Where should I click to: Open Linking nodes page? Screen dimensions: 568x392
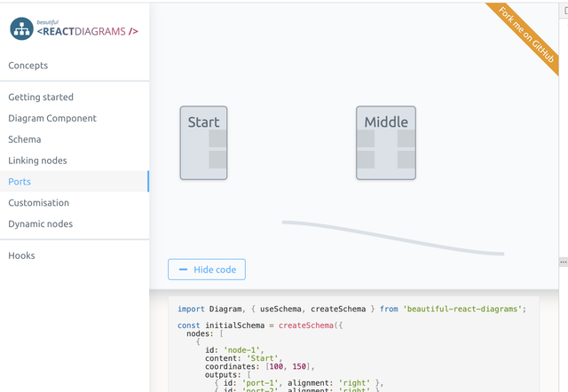pyautogui.click(x=37, y=161)
